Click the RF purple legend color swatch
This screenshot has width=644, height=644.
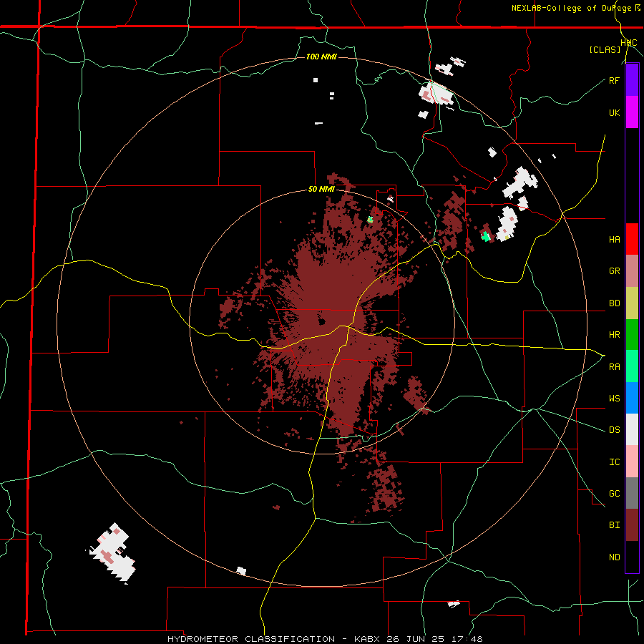[632, 80]
